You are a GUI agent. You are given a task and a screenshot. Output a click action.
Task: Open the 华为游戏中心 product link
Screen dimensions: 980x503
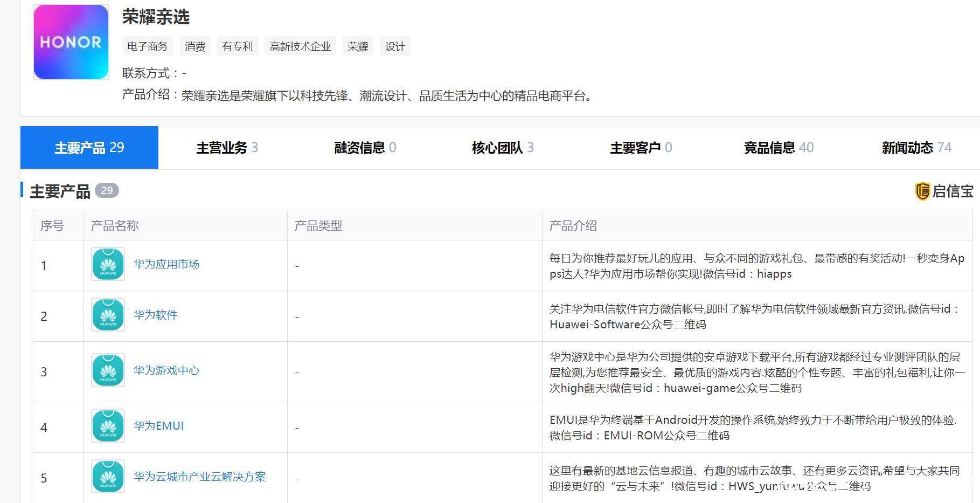point(166,370)
